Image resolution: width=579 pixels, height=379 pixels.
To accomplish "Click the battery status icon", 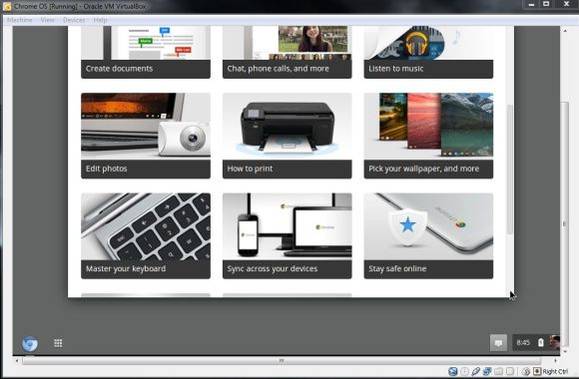I will 541,342.
